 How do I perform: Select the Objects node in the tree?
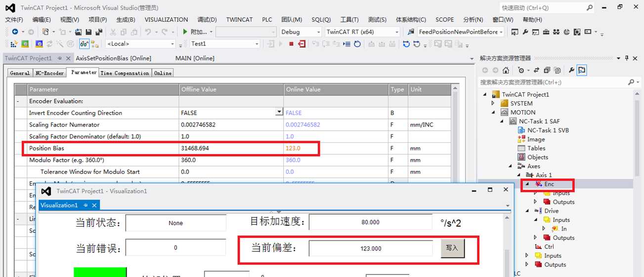point(538,157)
